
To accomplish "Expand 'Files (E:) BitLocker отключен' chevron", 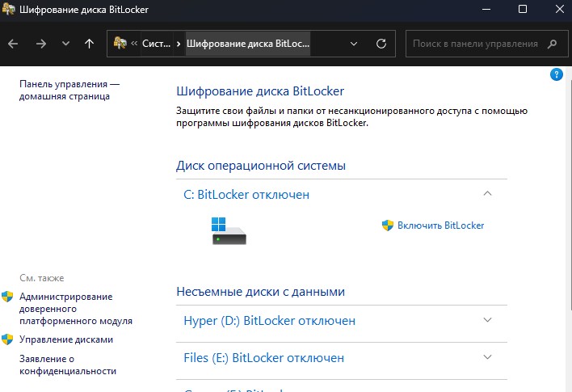I will [x=487, y=357].
